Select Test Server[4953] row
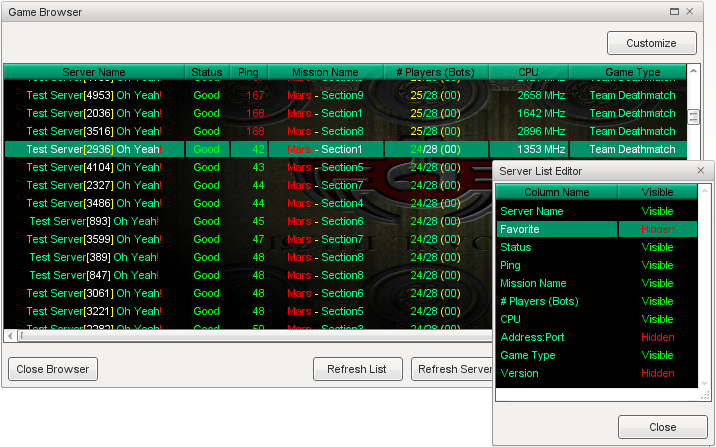 tap(346, 95)
